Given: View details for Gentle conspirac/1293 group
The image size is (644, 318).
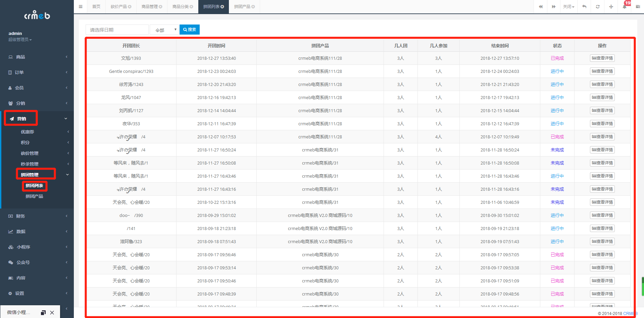Looking at the screenshot, I should point(602,71).
